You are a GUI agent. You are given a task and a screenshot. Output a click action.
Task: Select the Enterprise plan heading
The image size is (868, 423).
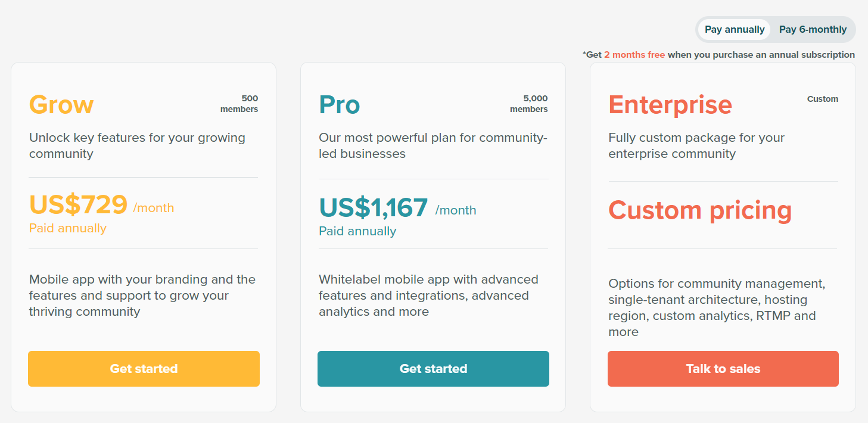coord(670,104)
